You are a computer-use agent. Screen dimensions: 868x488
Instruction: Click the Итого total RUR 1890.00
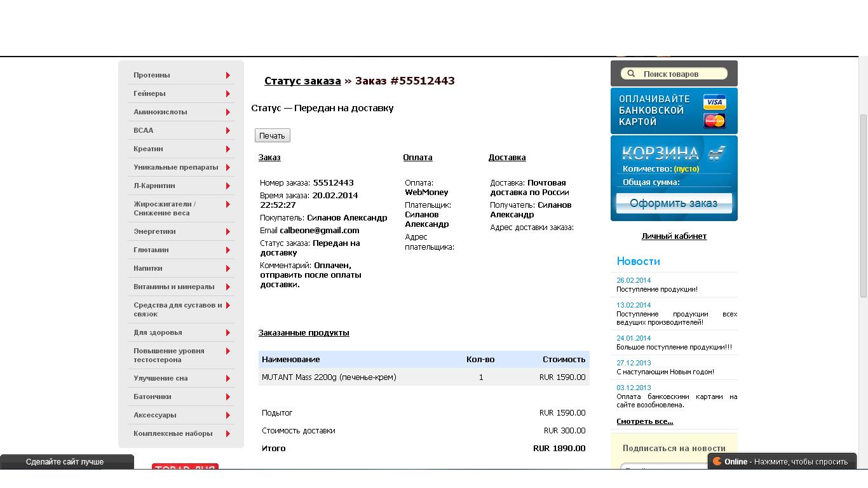559,448
